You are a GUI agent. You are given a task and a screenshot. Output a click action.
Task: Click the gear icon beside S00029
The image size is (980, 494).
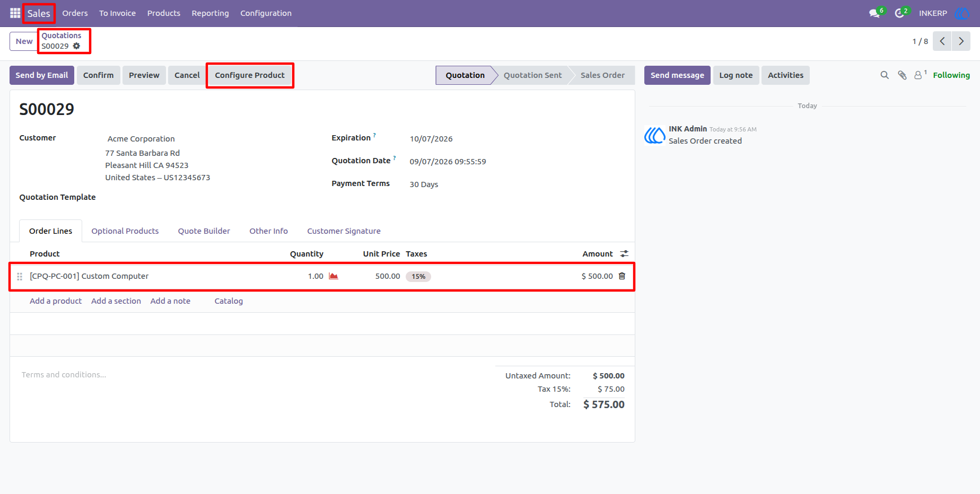coord(76,46)
